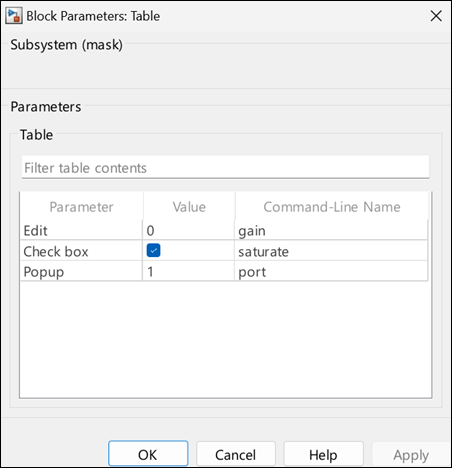The image size is (452, 468).
Task: Click the Simulink block icon in title bar
Action: [14, 16]
